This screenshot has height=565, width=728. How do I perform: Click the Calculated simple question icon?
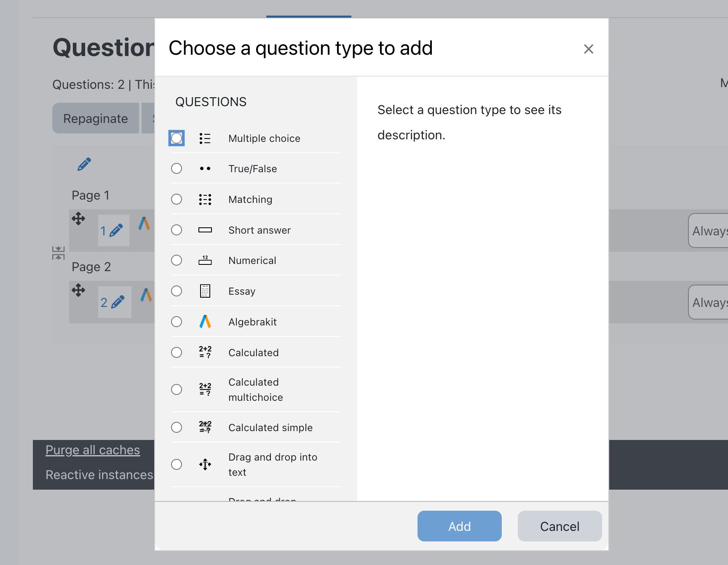pos(205,427)
